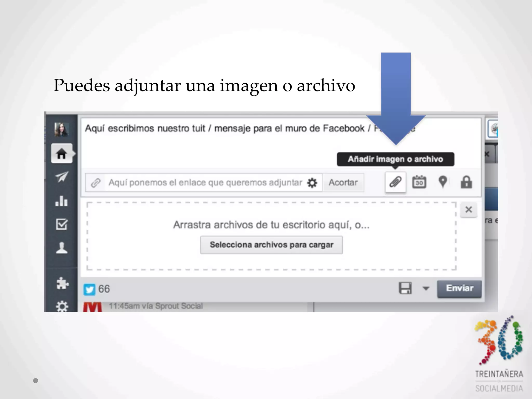Click the drag-and-drop file area
532x399 pixels.
pyautogui.click(x=271, y=236)
